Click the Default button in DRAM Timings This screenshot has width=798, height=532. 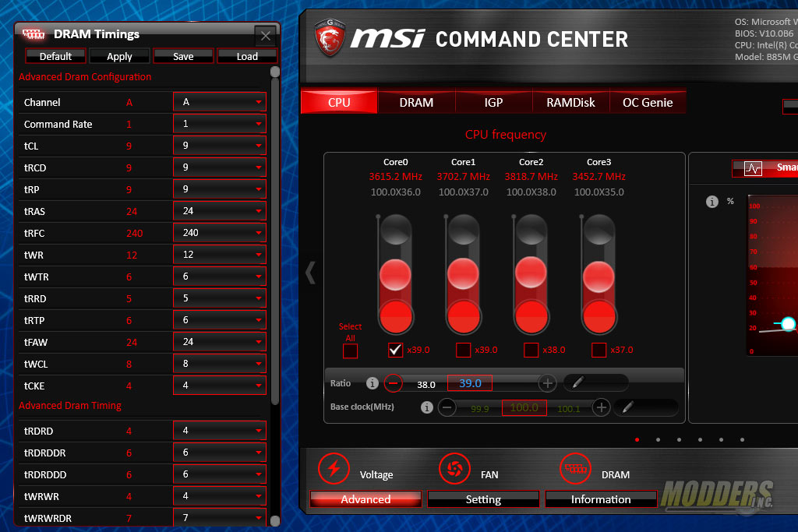pos(55,56)
